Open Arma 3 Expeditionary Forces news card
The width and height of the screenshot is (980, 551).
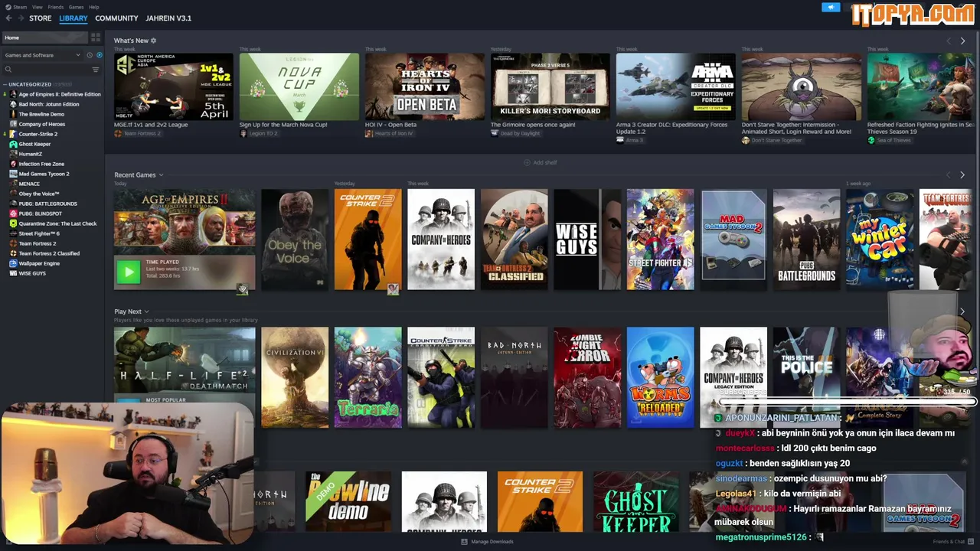click(x=676, y=86)
